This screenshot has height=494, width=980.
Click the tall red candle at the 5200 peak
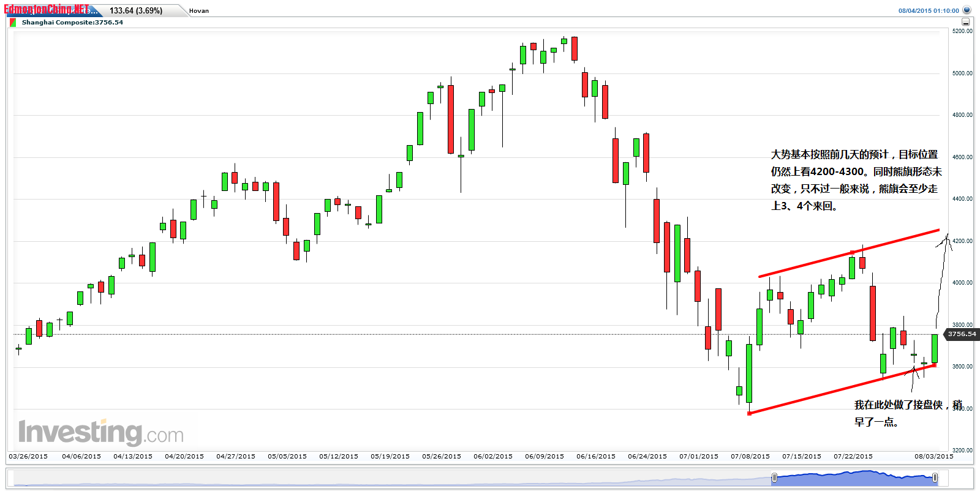pyautogui.click(x=575, y=49)
